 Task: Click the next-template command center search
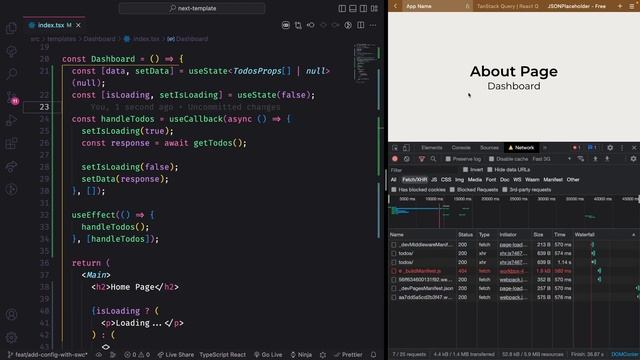(x=192, y=8)
